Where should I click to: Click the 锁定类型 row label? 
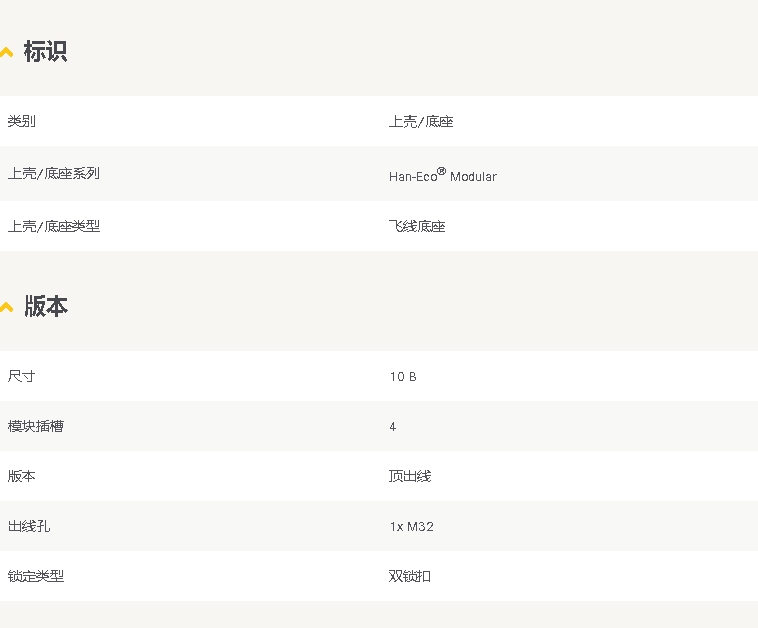pyautogui.click(x=36, y=576)
